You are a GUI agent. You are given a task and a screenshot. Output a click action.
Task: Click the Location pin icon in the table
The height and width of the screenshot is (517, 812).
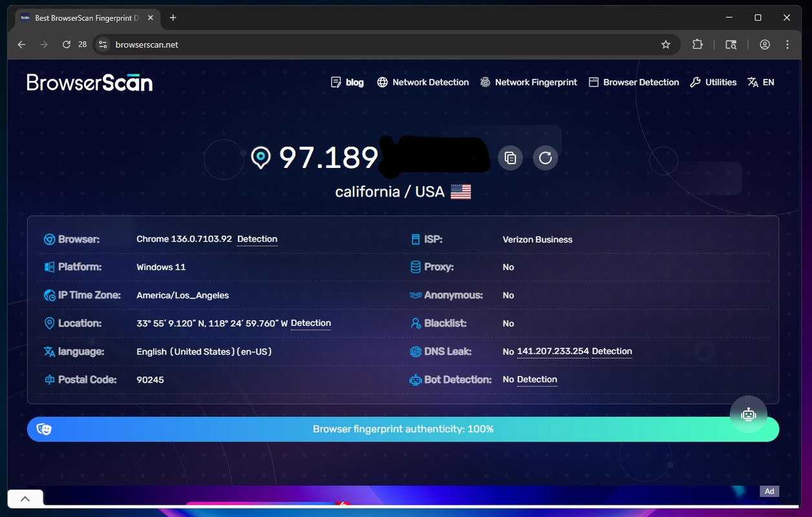click(x=49, y=323)
